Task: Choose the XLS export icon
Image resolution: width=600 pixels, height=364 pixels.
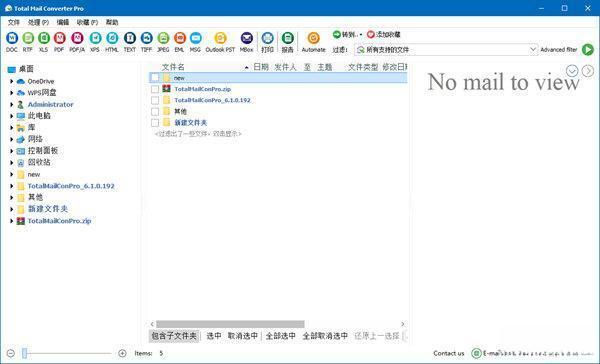Action: (44, 38)
